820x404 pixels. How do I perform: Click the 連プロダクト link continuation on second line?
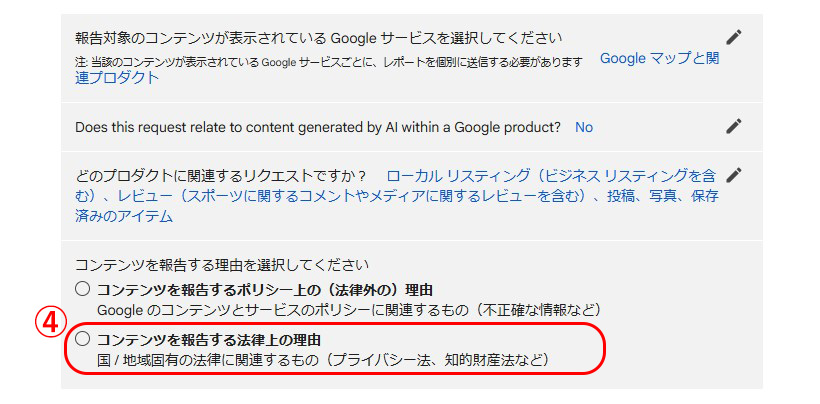click(x=117, y=78)
